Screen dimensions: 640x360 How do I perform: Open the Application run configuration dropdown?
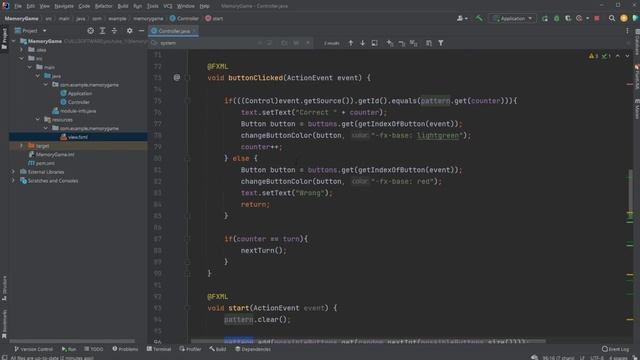(x=513, y=18)
